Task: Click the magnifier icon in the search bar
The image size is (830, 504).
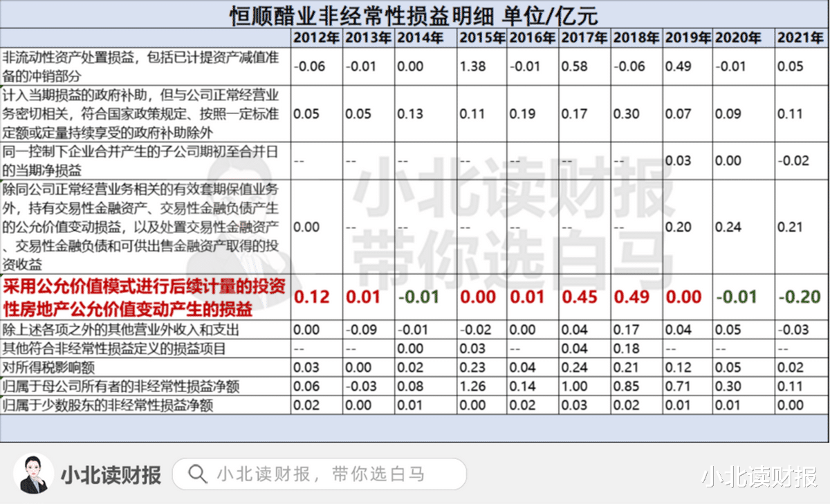Action: click(x=198, y=474)
